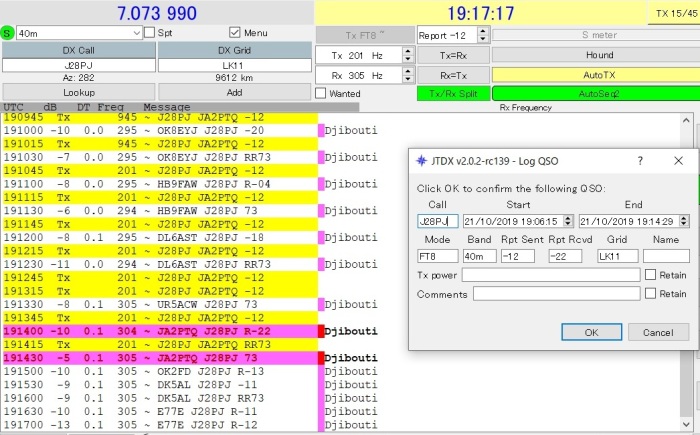
Task: Select message row 191600 DK5AL J28PJ RR73
Action: [x=159, y=398]
